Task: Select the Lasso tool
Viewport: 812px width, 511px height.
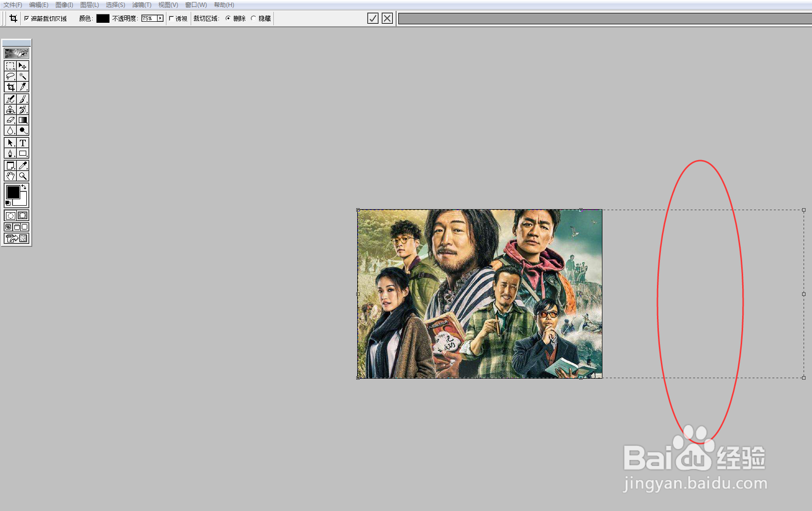Action: [x=10, y=76]
